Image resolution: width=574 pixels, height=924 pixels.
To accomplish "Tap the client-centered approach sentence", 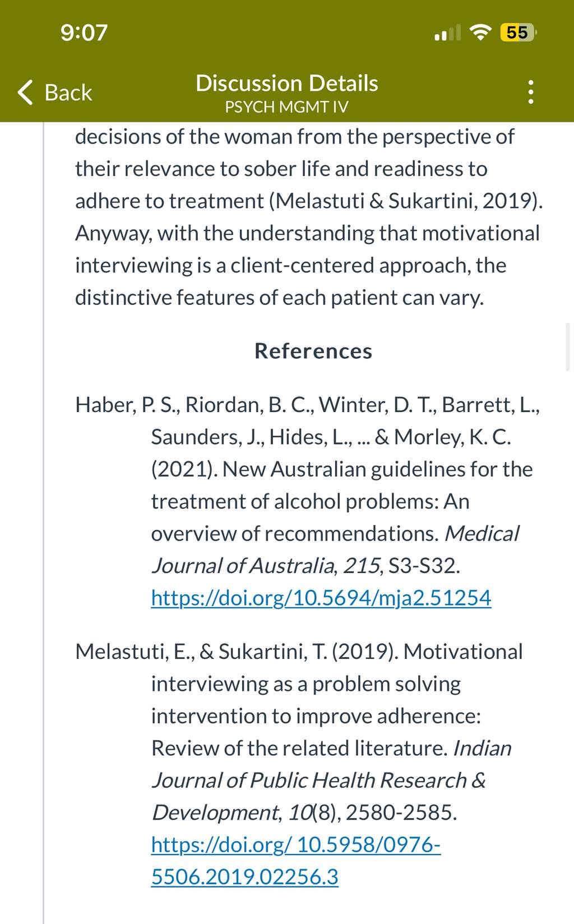I will (307, 265).
